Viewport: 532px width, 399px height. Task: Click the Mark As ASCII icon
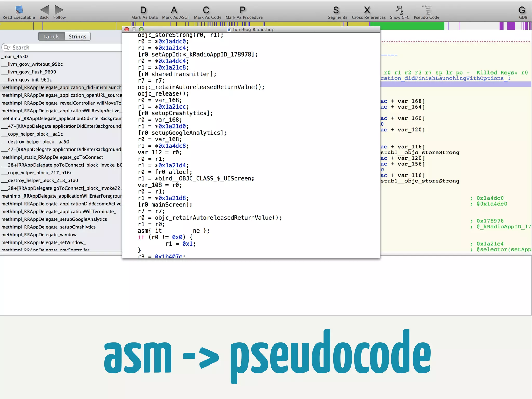[x=174, y=10]
